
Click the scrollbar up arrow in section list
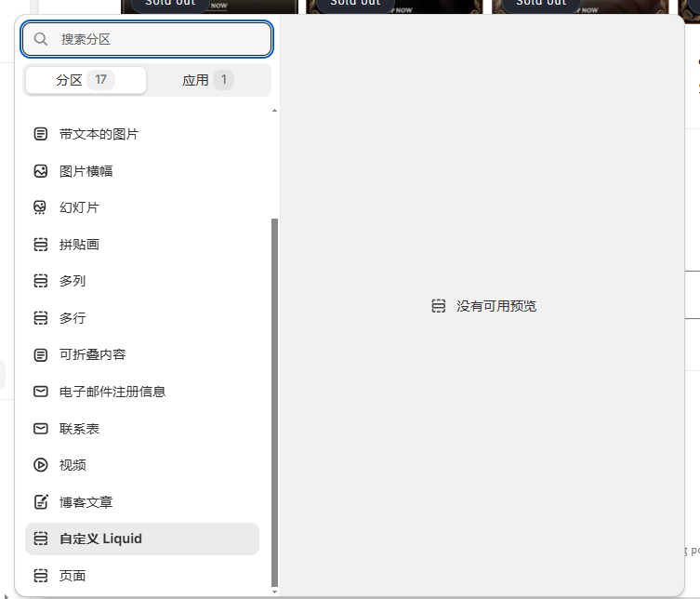click(274, 111)
